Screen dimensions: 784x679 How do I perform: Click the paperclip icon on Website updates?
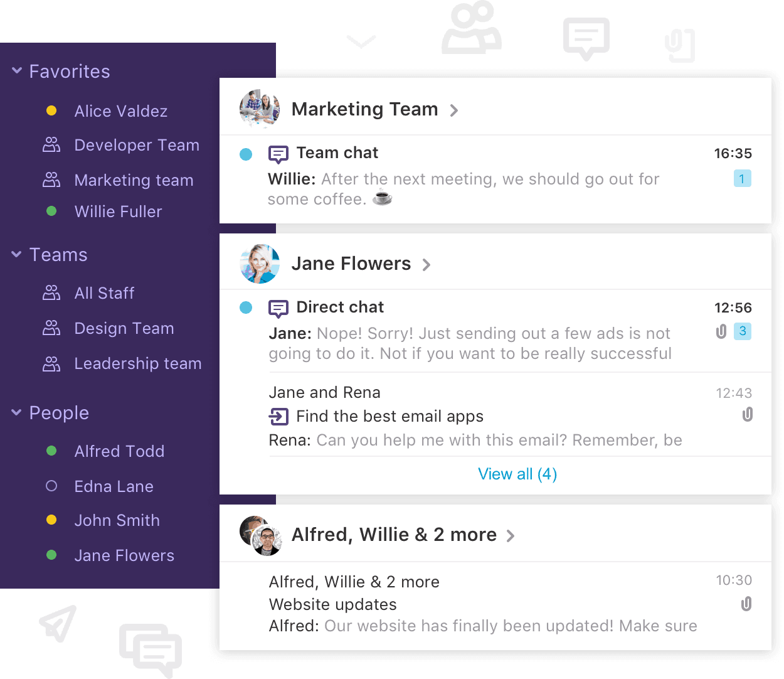click(x=746, y=604)
